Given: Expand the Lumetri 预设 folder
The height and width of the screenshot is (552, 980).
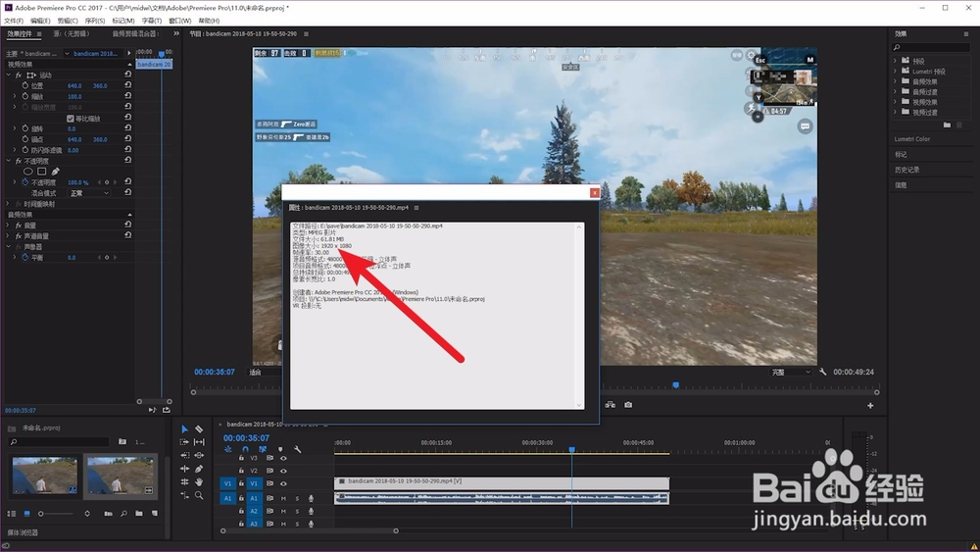Looking at the screenshot, I should tap(896, 72).
